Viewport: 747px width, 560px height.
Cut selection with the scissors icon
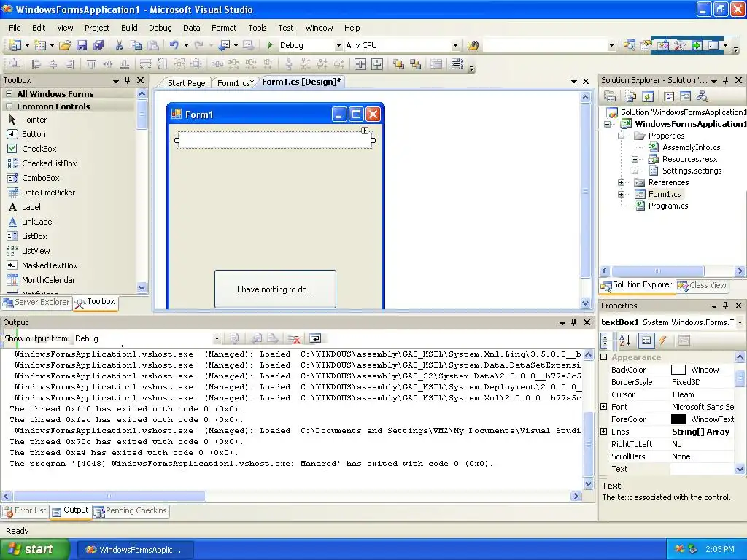[119, 45]
